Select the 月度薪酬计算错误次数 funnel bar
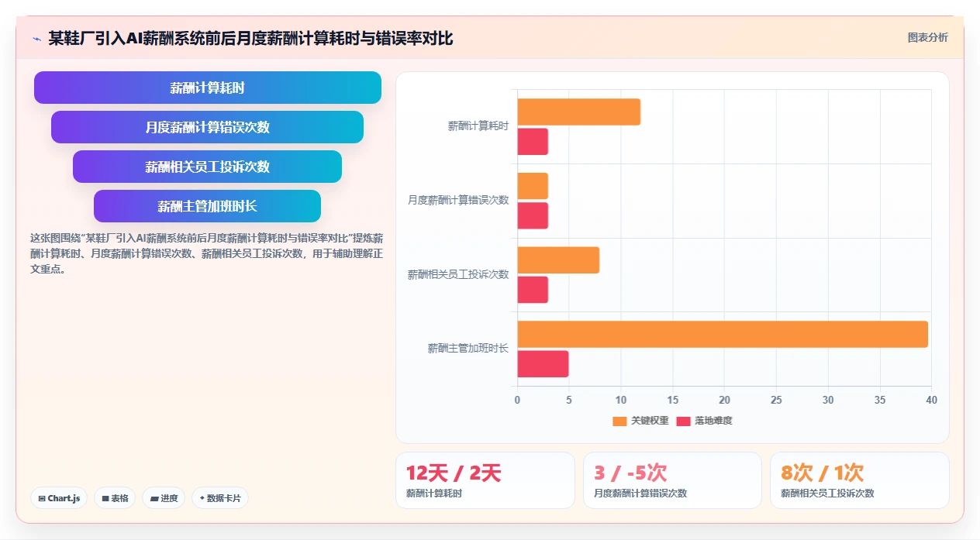The height and width of the screenshot is (540, 980). pos(208,127)
